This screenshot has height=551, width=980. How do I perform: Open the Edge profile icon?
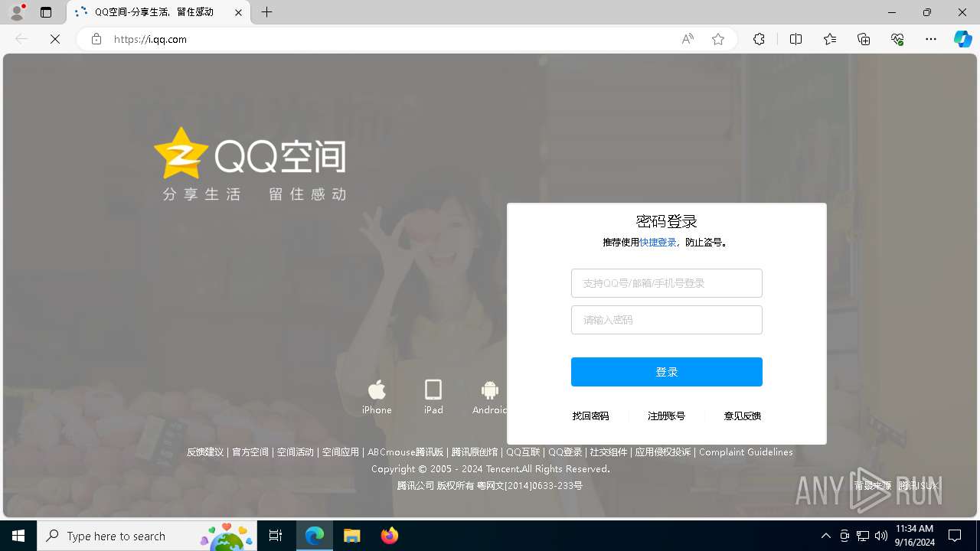[x=17, y=12]
